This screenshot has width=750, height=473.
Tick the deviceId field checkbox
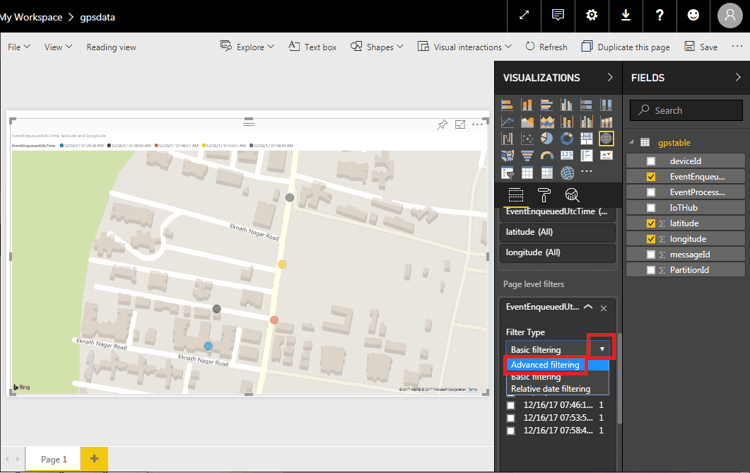(651, 161)
